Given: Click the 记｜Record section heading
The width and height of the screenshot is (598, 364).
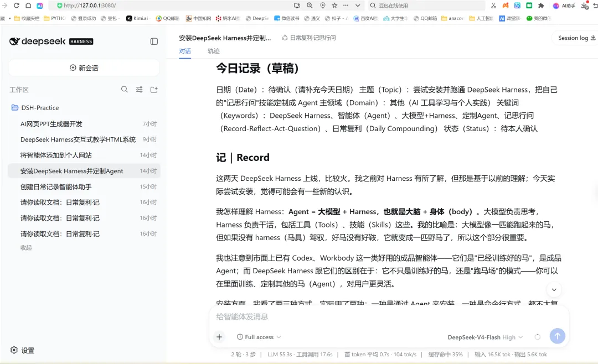Looking at the screenshot, I should point(243,158).
